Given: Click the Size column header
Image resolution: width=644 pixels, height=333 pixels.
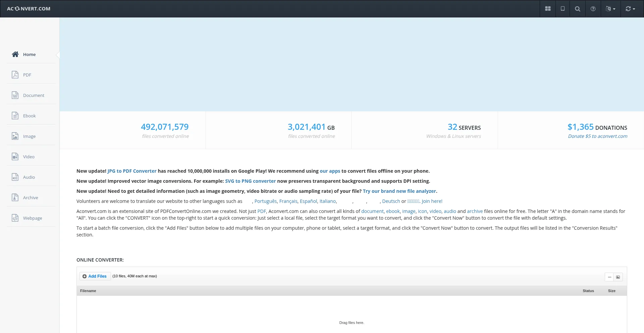Looking at the screenshot, I should click(612, 291).
